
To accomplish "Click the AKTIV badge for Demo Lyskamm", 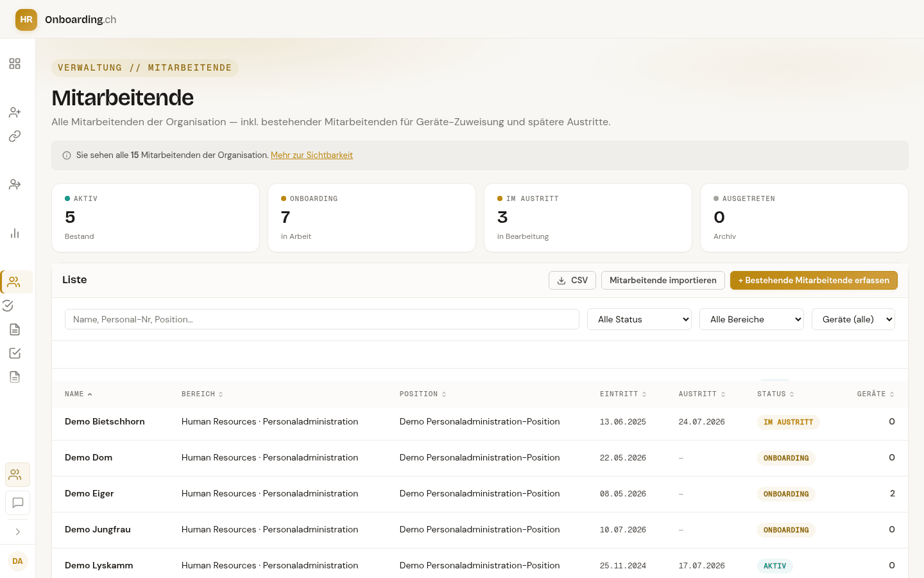I will (x=775, y=566).
